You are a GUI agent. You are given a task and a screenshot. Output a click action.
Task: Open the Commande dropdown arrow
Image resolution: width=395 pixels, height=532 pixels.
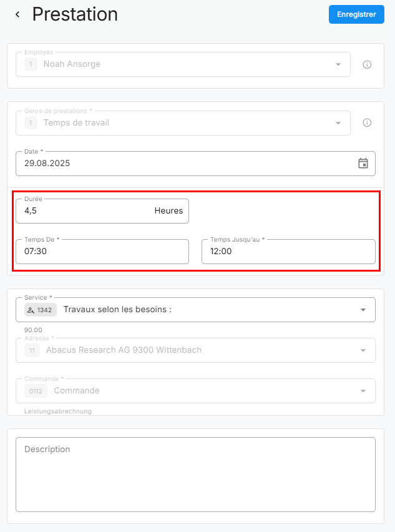coord(363,391)
